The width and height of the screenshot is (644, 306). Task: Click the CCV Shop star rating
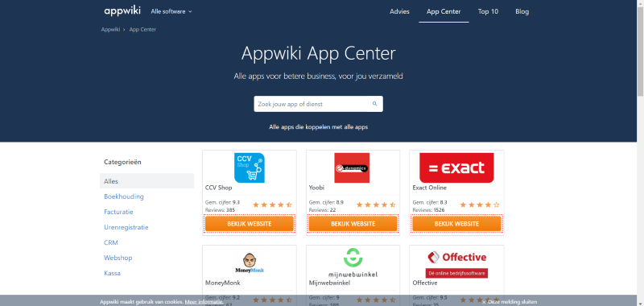click(x=272, y=205)
